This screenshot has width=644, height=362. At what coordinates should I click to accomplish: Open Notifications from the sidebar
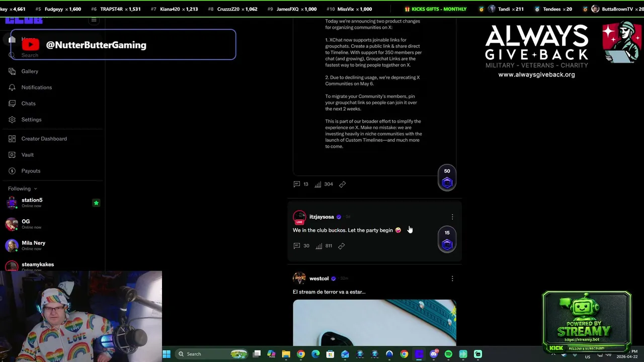[x=36, y=87]
